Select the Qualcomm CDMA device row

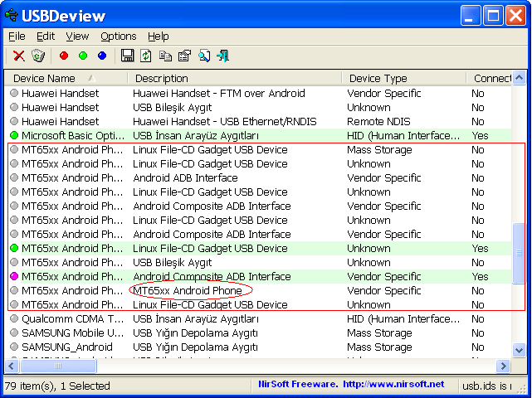(x=71, y=319)
